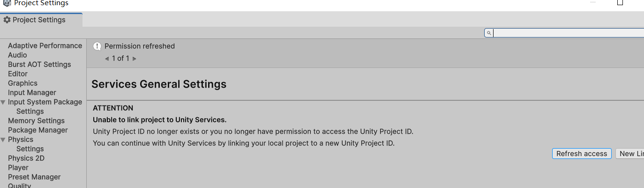The height and width of the screenshot is (188, 644).
Task: Collapse the Physics settings group
Action: pos(3,140)
